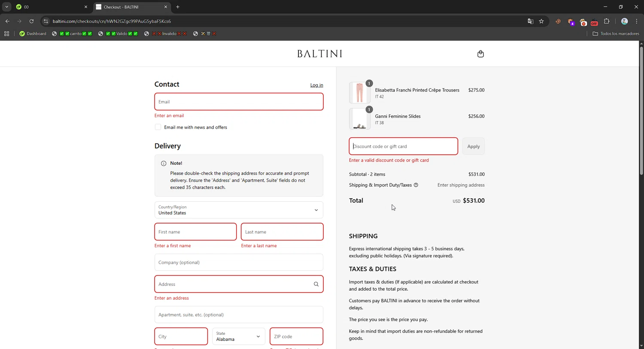Close the '00' tab
Viewport: 644px width, 349px height.
click(85, 7)
